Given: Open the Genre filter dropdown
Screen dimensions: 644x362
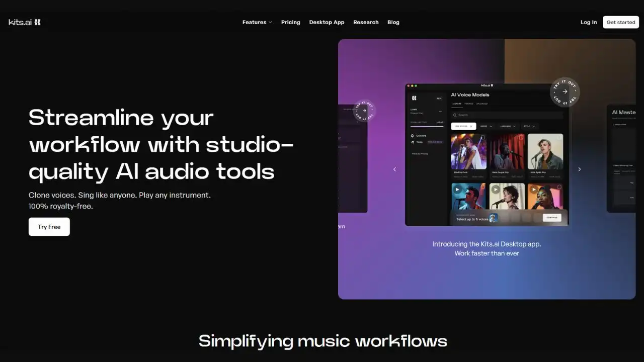Looking at the screenshot, I should pos(486,126).
